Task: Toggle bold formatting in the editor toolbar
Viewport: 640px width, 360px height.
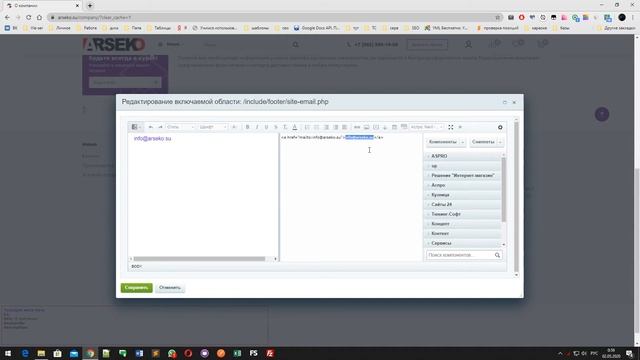Action: pos(247,127)
